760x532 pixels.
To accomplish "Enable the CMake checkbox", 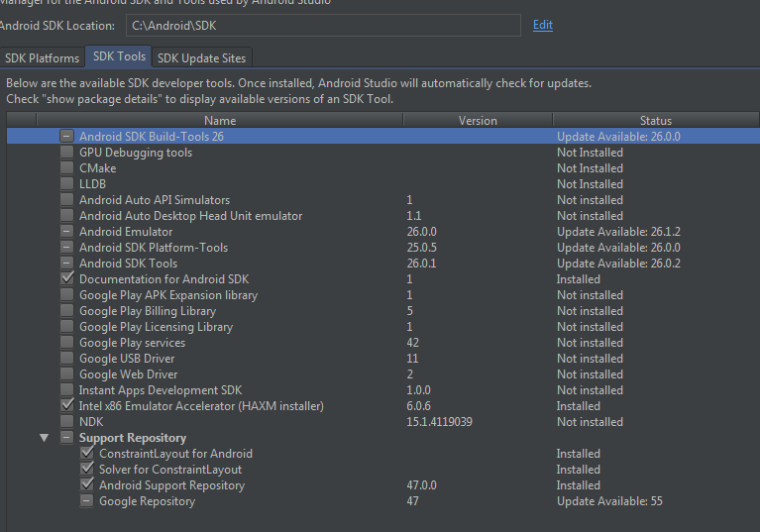I will [x=67, y=168].
